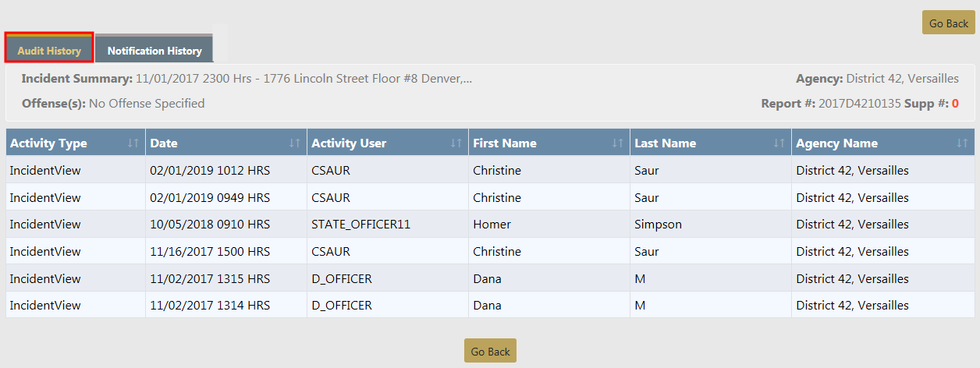Image resolution: width=980 pixels, height=368 pixels.
Task: Select the 11/16/2017 1500 HRS date cell
Action: pyautogui.click(x=210, y=252)
